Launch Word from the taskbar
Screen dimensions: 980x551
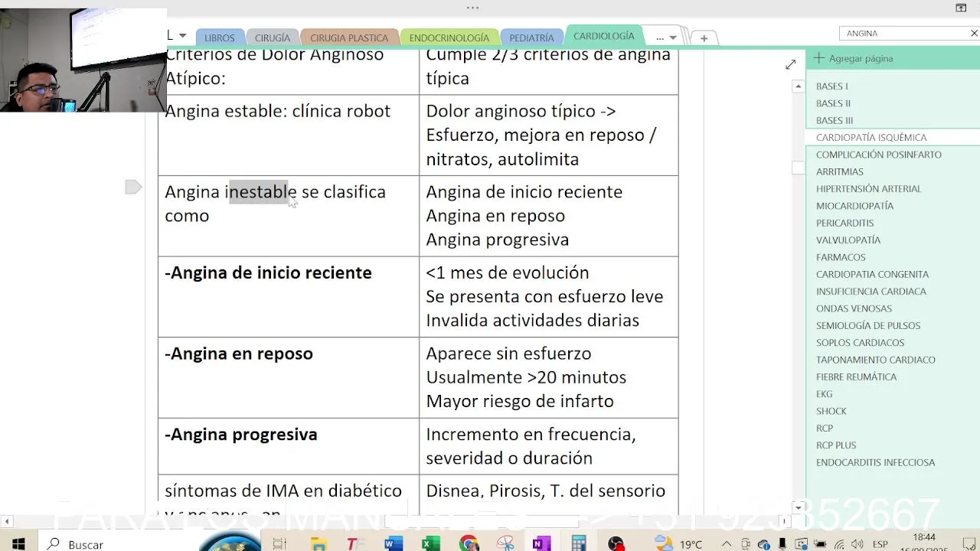click(x=394, y=543)
